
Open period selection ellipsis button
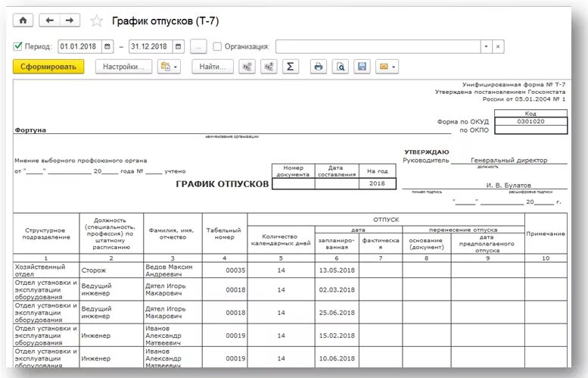click(198, 46)
